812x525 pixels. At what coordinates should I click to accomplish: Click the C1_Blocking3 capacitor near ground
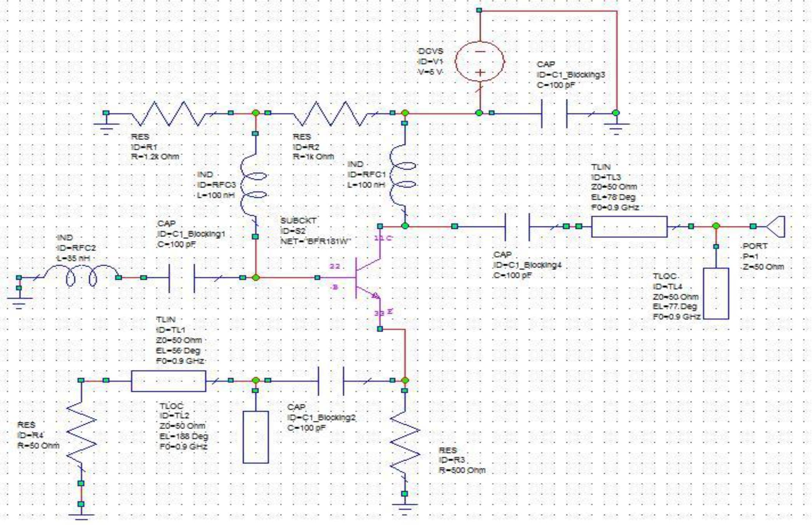click(554, 113)
